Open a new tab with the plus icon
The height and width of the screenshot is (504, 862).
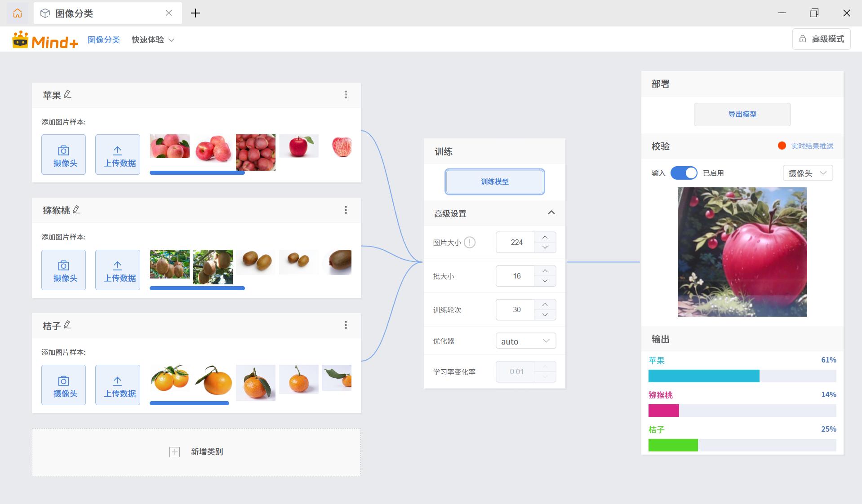[x=195, y=13]
